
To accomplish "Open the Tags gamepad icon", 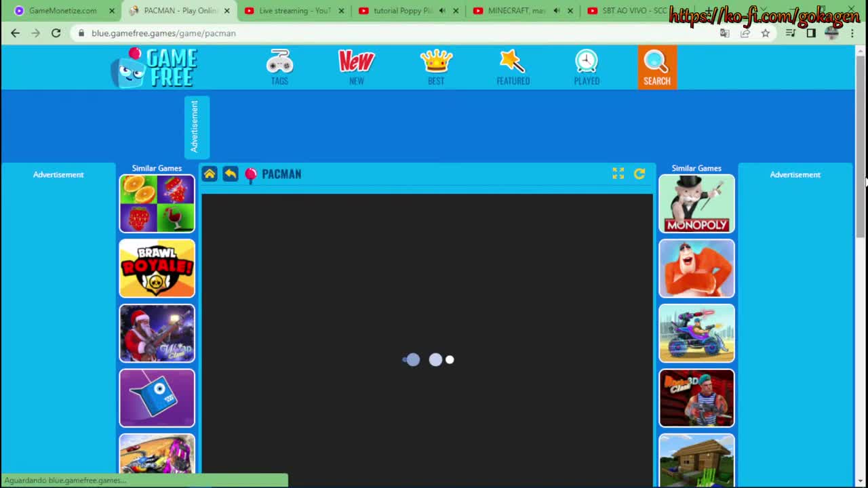I will click(279, 67).
